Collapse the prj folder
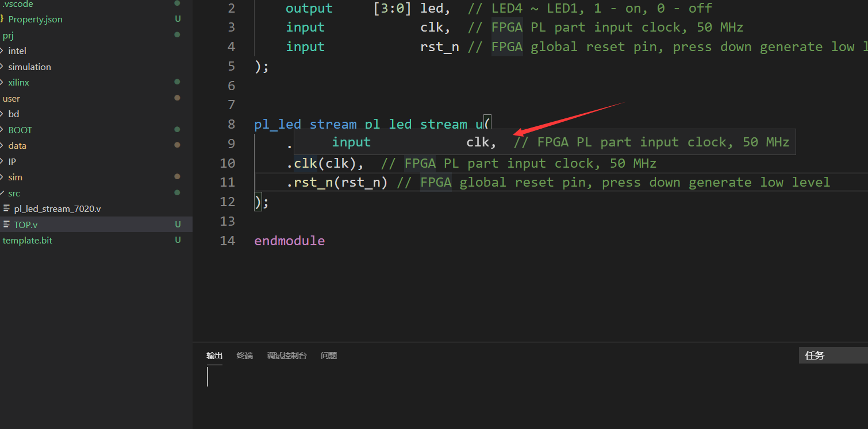The image size is (868, 429). click(x=8, y=35)
